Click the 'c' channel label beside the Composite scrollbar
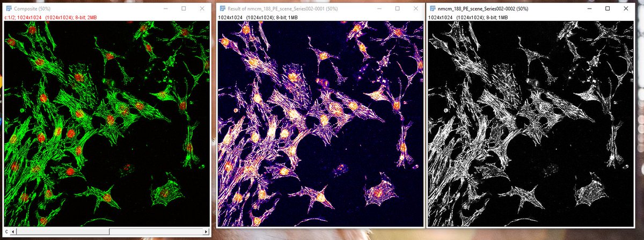Viewport: 644px width, 240px height. click(x=8, y=231)
